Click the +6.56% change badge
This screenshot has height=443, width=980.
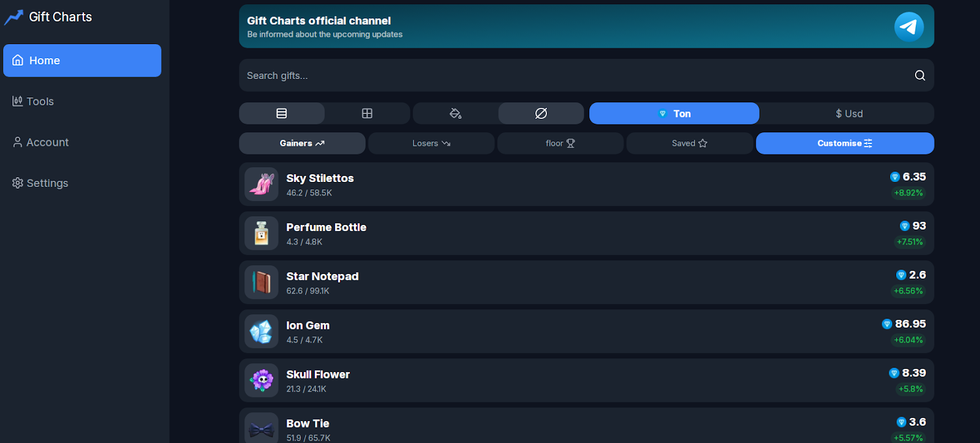[908, 291]
